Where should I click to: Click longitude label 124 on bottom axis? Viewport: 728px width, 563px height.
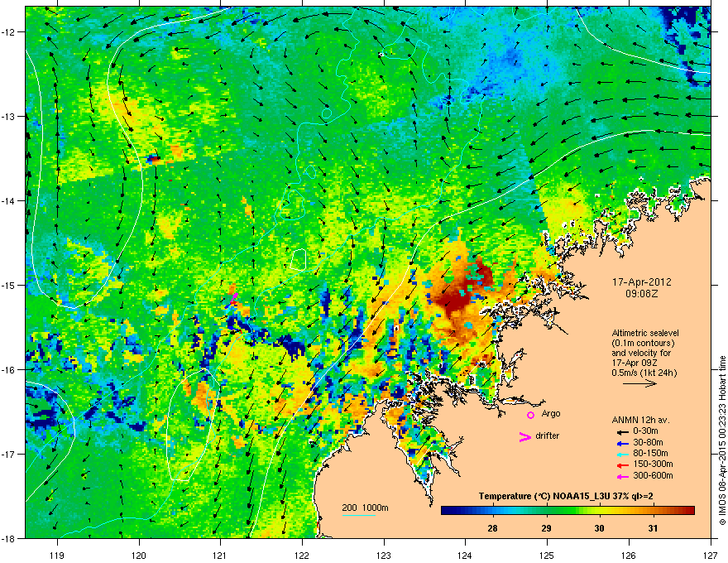[465, 556]
